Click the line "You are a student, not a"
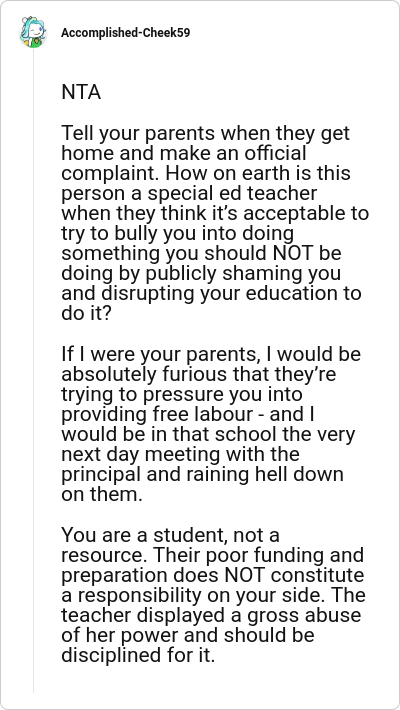This screenshot has height=710, width=400. [x=170, y=535]
